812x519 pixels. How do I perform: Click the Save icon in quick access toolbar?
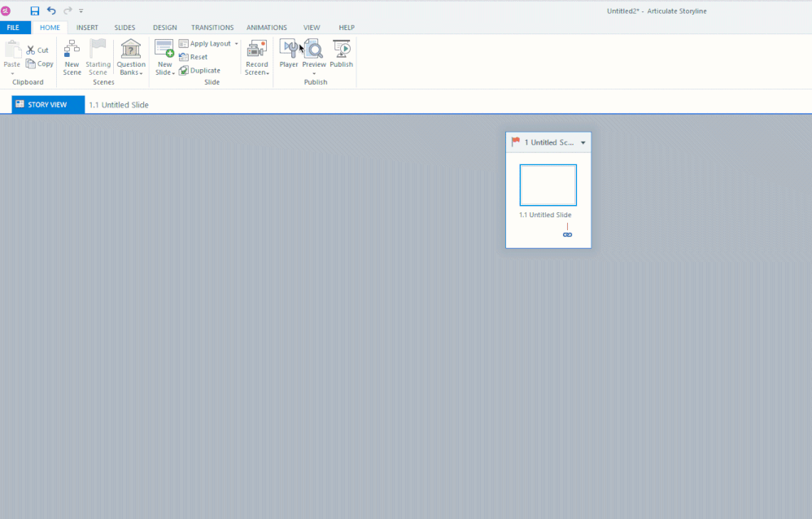click(35, 11)
